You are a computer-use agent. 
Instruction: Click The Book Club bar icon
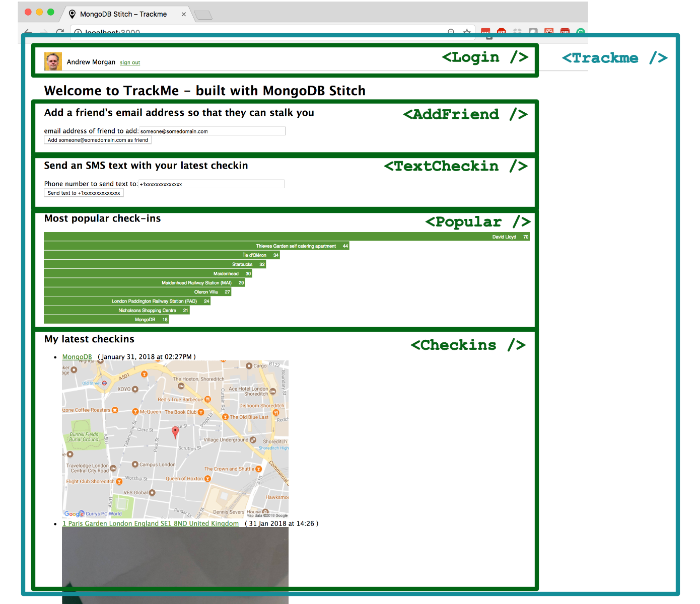pyautogui.click(x=201, y=412)
